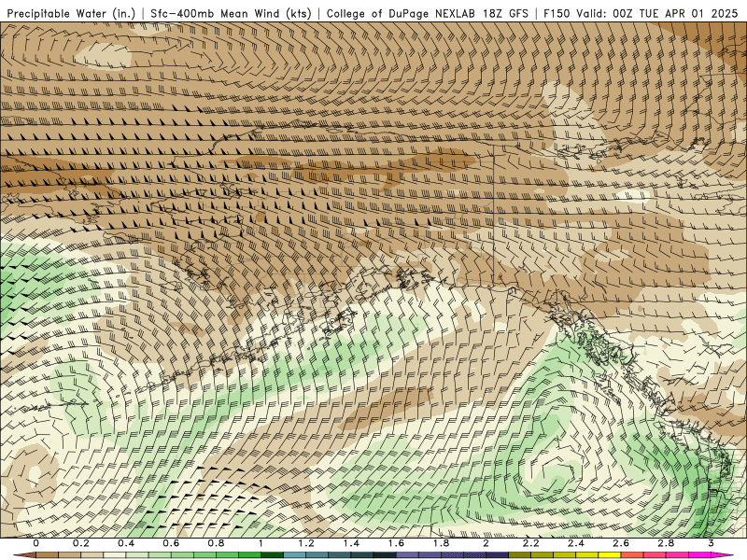Click the colorbar label '0.4'
747x560 pixels.
(126, 543)
